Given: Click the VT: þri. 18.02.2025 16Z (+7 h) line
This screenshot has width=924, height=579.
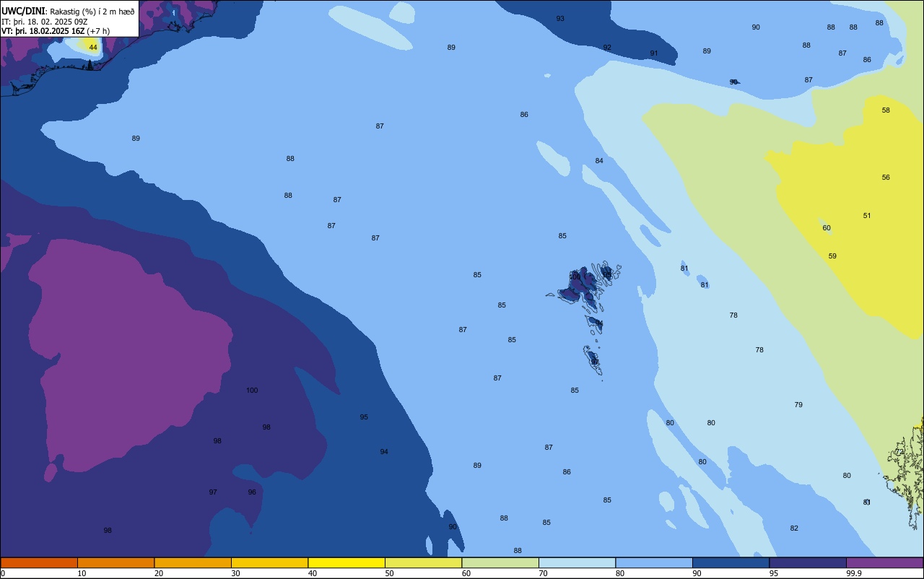Looking at the screenshot, I should 56,31.
